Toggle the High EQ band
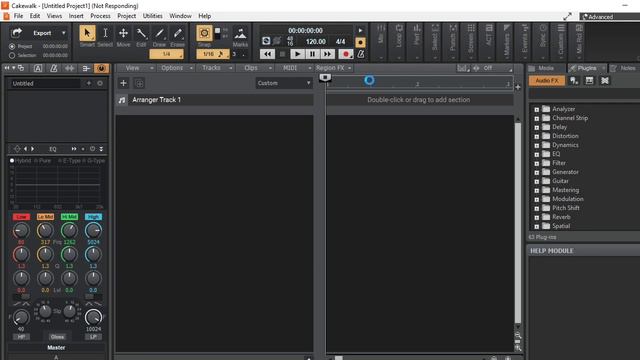 coord(93,217)
